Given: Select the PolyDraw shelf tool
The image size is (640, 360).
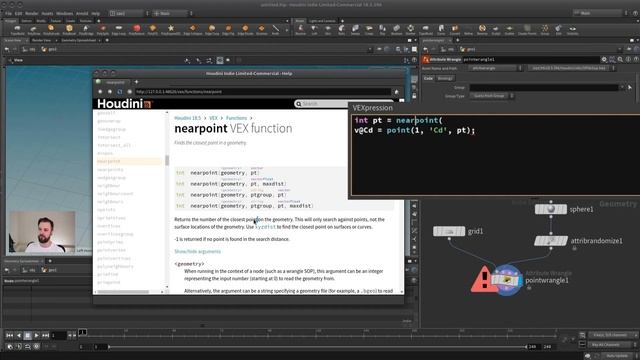Looking at the screenshot, I should click(x=34, y=29).
